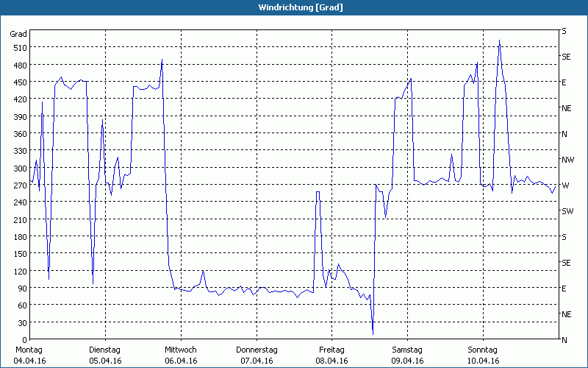
Task: Click the Sonntag day label
Action: click(483, 350)
